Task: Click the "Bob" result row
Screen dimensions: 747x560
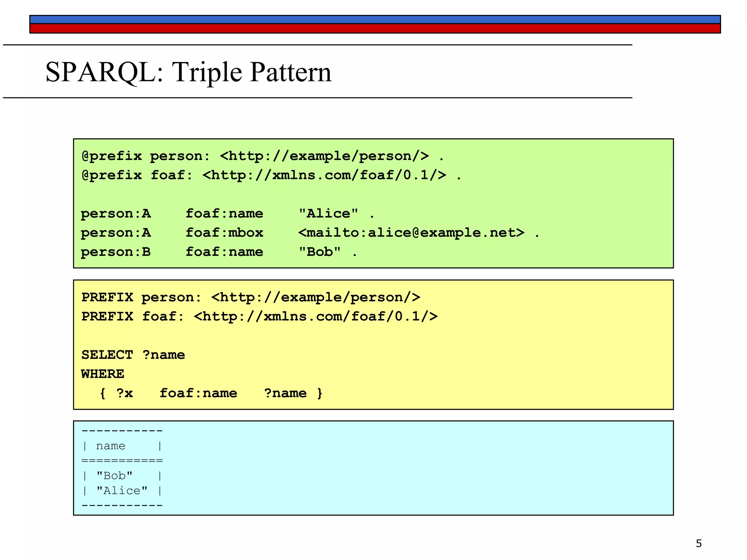Action: [122, 476]
